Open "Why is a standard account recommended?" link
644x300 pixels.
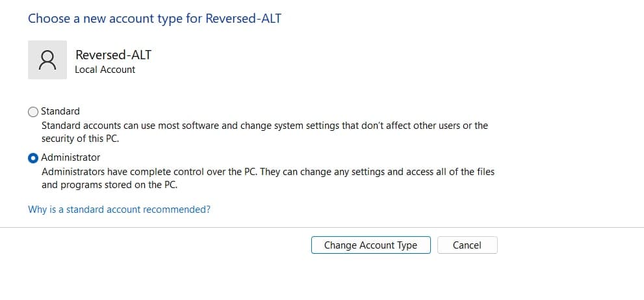[x=119, y=210]
